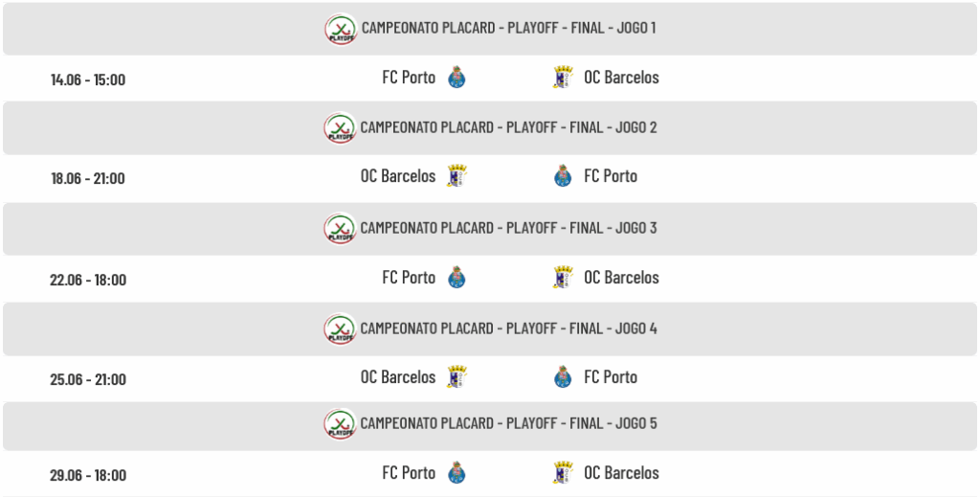The height and width of the screenshot is (497, 980).
Task: Click the 29.06 - 18:00 match time
Action: (x=88, y=475)
